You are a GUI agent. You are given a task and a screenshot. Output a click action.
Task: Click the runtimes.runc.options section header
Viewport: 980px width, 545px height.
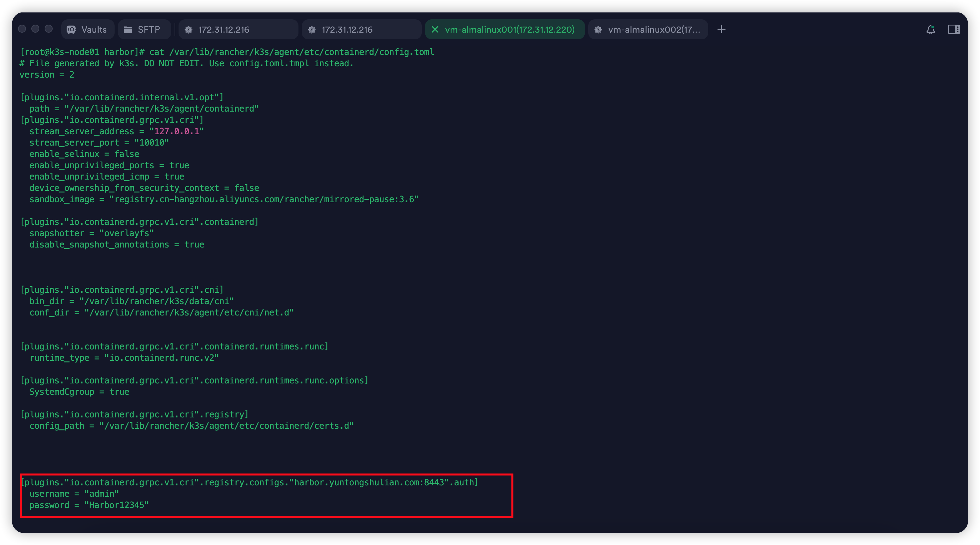click(x=194, y=380)
